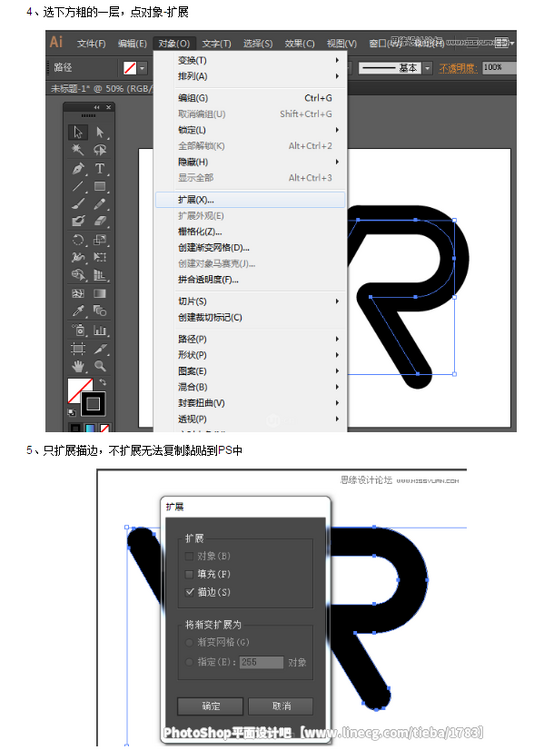Uncheck the 描边(S) checkbox
This screenshot has width=534, height=750.
(189, 592)
